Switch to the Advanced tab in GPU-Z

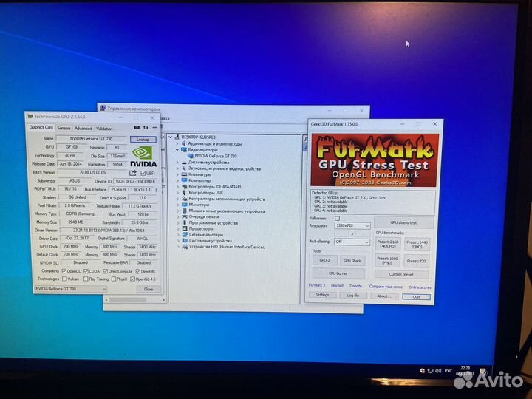point(83,129)
